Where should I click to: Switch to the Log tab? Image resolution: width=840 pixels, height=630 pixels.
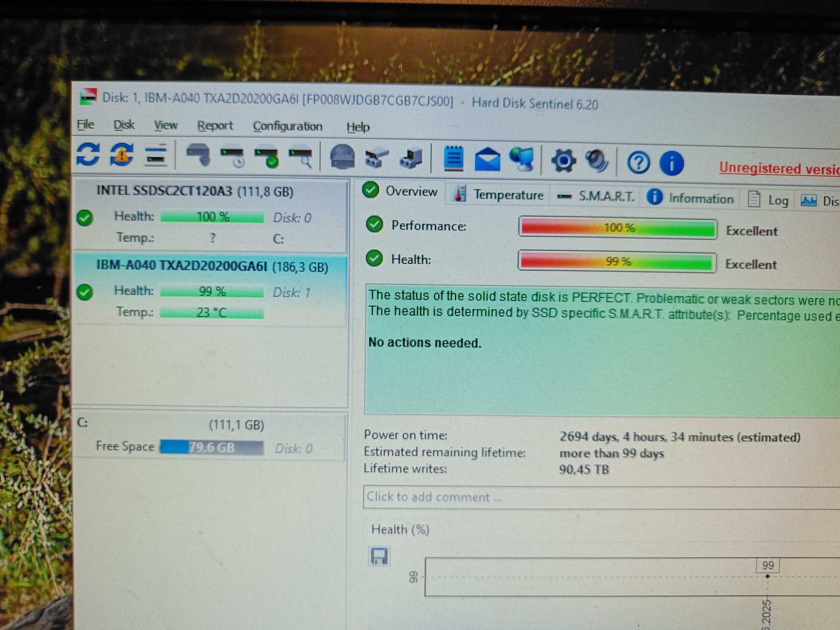pos(768,200)
